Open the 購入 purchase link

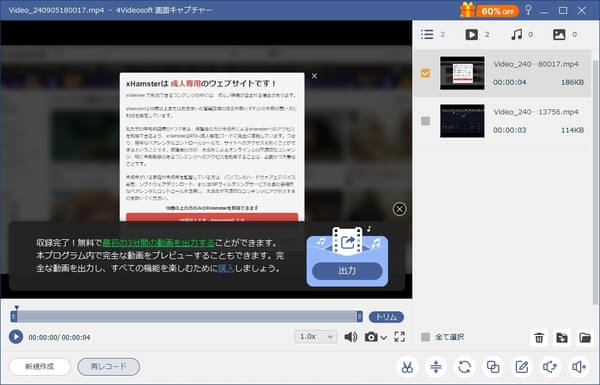click(226, 268)
